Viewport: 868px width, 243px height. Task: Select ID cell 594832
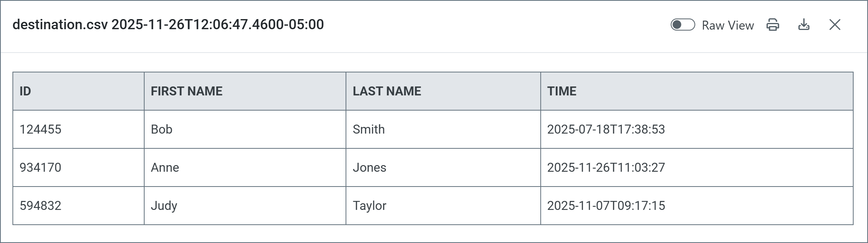40,206
